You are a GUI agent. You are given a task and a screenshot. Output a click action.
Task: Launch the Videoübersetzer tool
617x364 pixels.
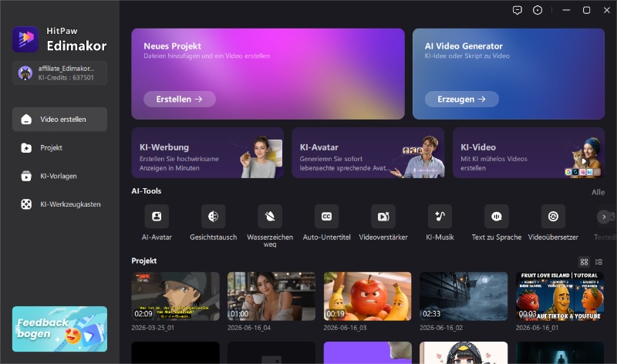pos(553,217)
